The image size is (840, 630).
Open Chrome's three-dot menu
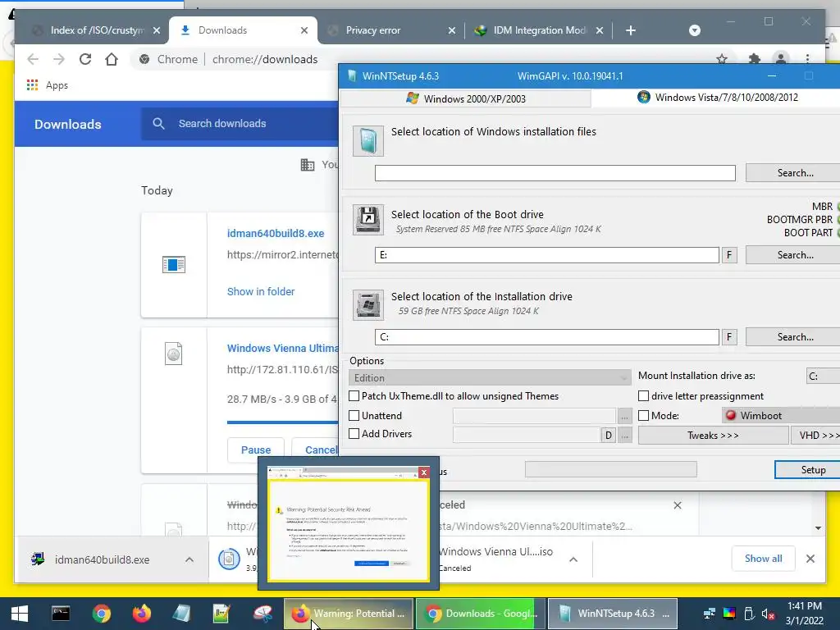point(807,59)
